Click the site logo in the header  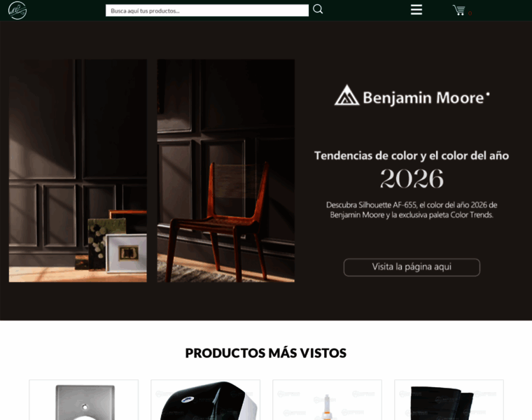tap(17, 10)
